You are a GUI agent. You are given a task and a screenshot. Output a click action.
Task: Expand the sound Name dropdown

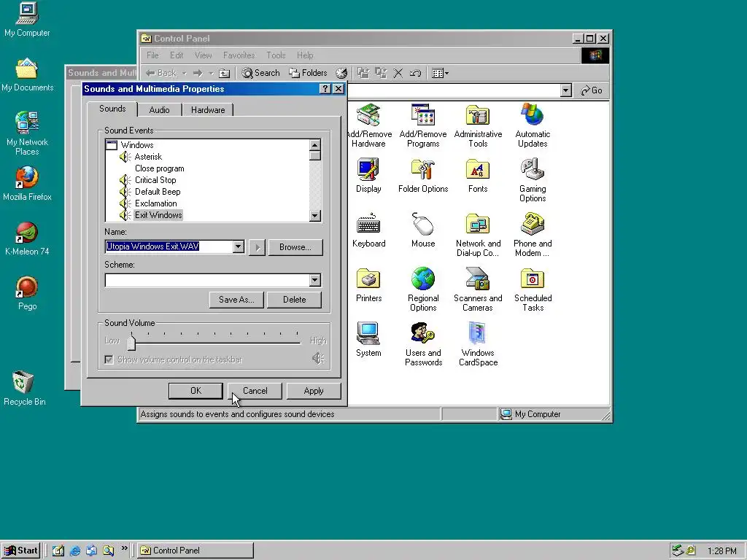239,246
